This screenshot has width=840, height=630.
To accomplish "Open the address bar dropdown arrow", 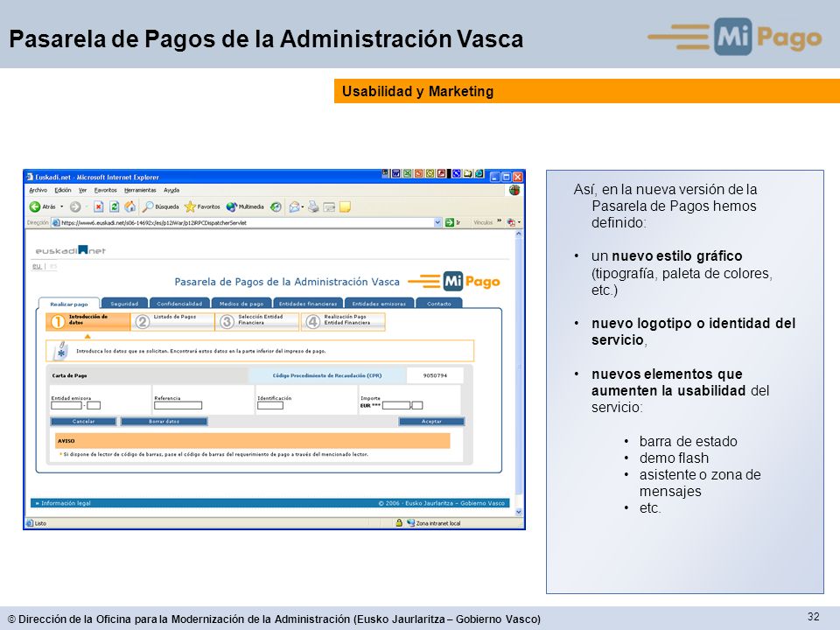I will tap(437, 222).
